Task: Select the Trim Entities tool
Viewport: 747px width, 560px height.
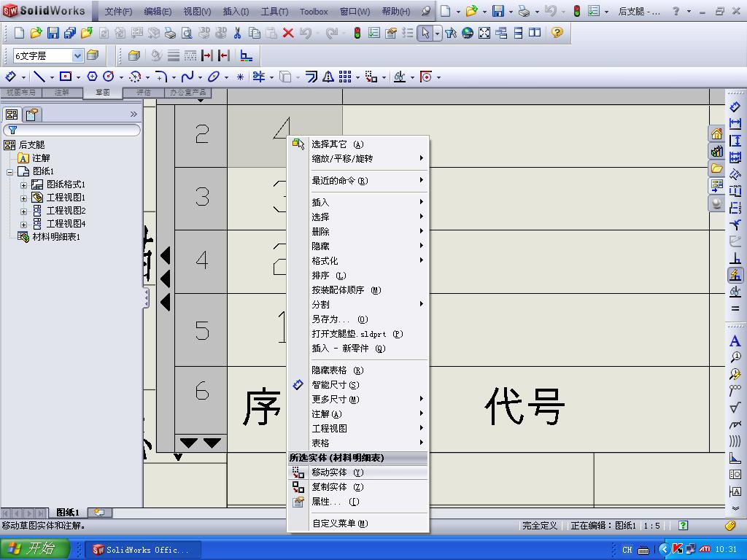Action: pyautogui.click(x=259, y=77)
